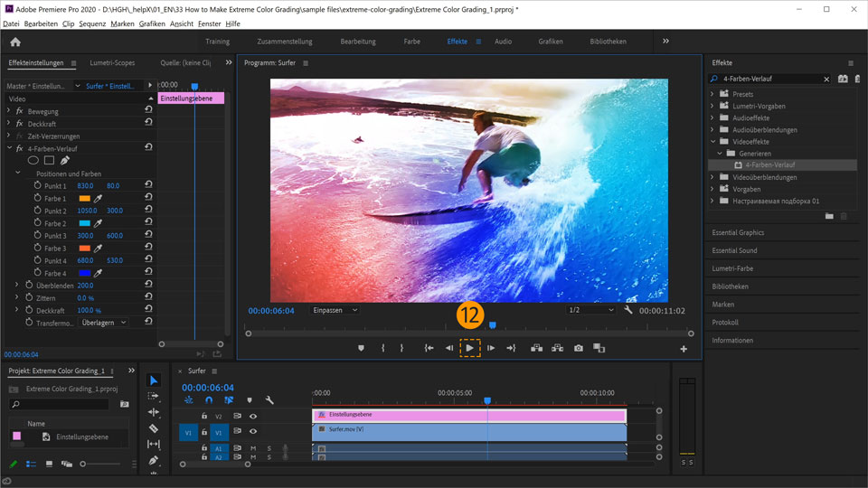
Task: Open the 1/2 playback resolution dropdown
Action: [x=590, y=310]
